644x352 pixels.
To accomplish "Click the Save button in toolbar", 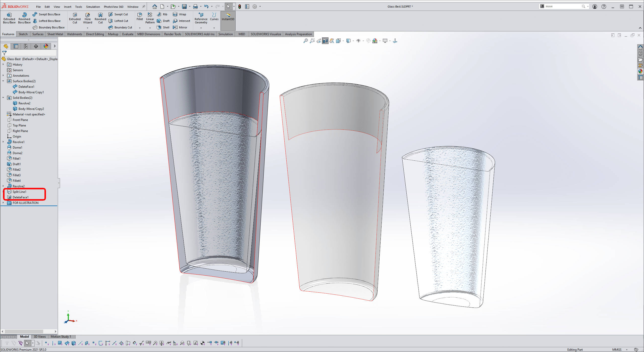I will click(185, 7).
